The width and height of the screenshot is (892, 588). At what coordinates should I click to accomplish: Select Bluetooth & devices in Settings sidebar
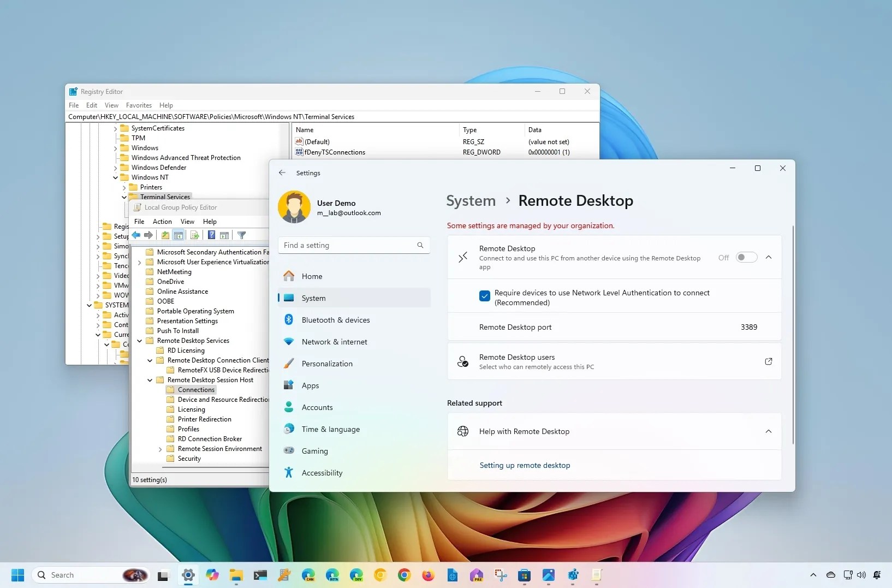pyautogui.click(x=335, y=320)
